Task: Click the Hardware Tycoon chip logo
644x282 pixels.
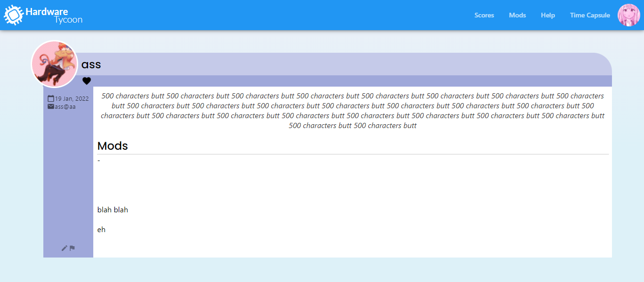Action: (x=14, y=15)
